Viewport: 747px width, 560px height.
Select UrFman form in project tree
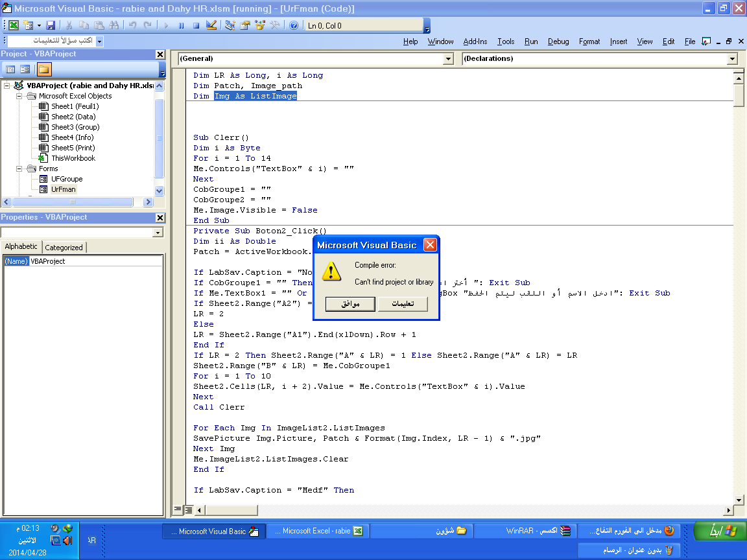(64, 189)
